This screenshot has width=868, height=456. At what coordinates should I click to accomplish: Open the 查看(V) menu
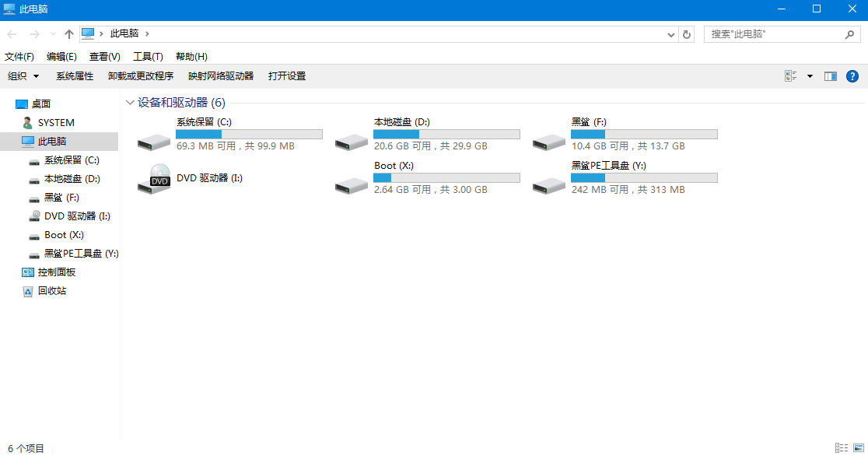(x=105, y=57)
